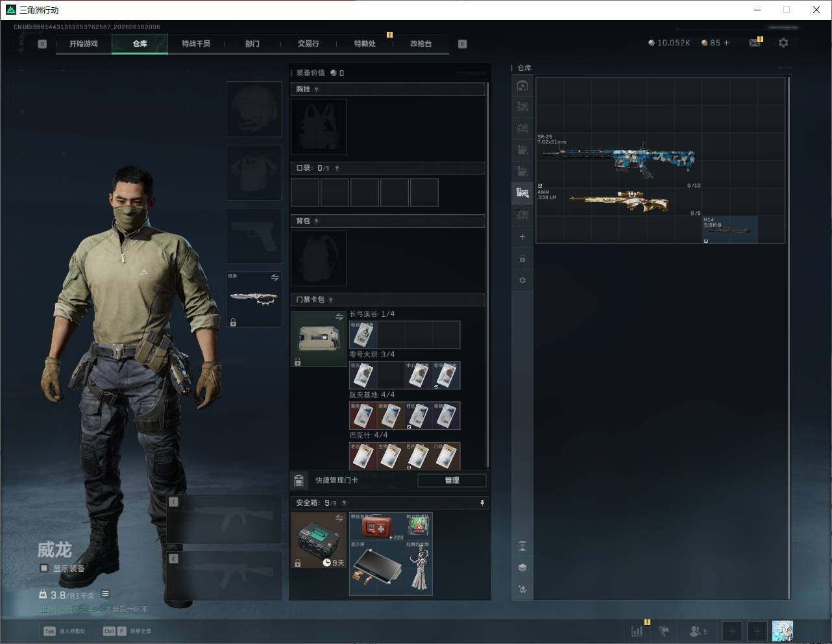Click the Ctrl F 转移全部 shortcut
Viewport: 832px width, 644px height.
pos(127,631)
